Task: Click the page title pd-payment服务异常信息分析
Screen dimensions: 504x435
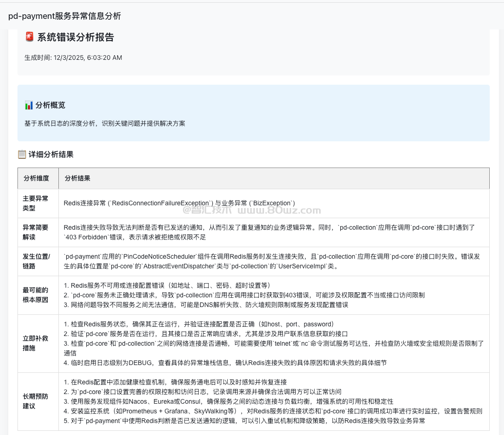Action: click(x=65, y=16)
